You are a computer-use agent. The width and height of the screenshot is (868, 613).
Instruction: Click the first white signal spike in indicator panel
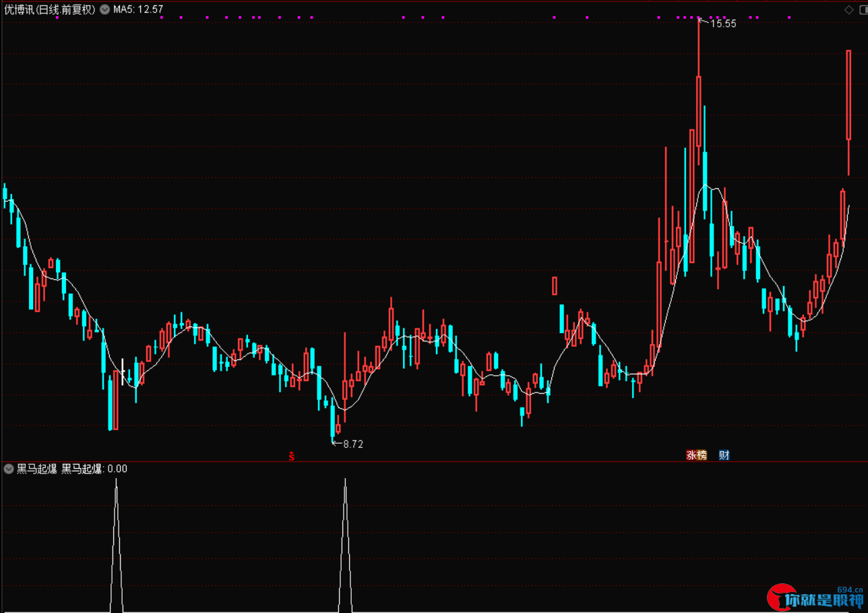click(x=117, y=545)
